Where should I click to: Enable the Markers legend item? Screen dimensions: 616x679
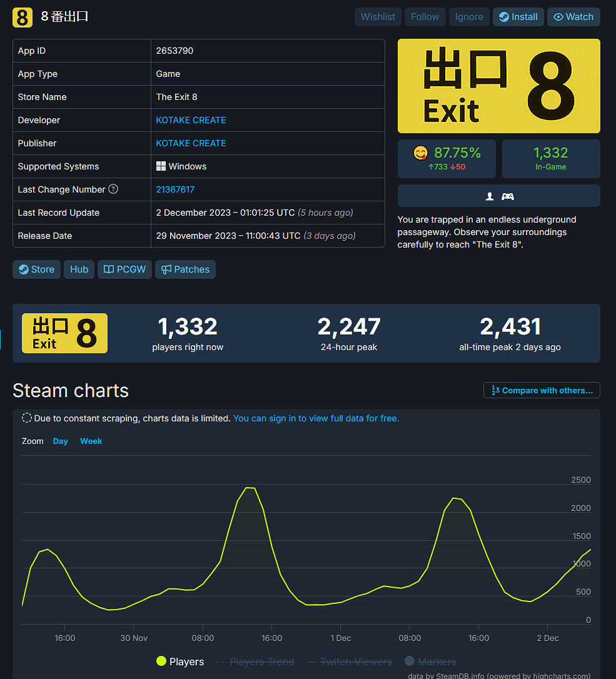pos(430,661)
